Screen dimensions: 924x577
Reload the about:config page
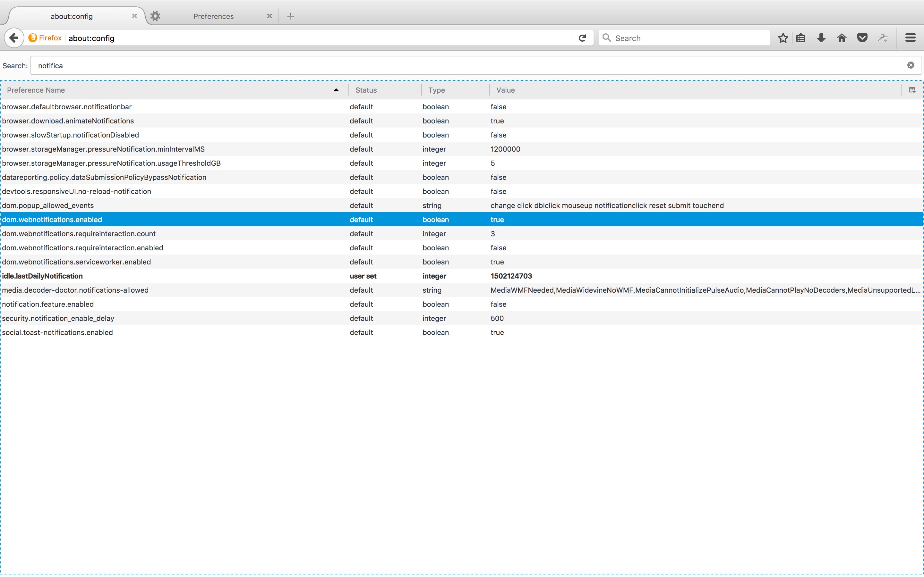pos(582,38)
